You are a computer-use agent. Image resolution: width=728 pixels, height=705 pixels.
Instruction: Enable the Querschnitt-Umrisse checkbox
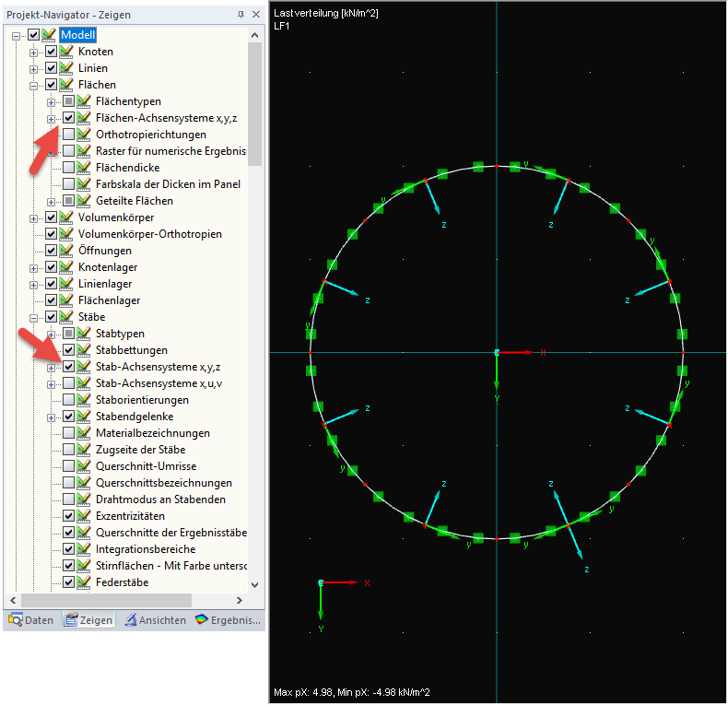click(69, 465)
